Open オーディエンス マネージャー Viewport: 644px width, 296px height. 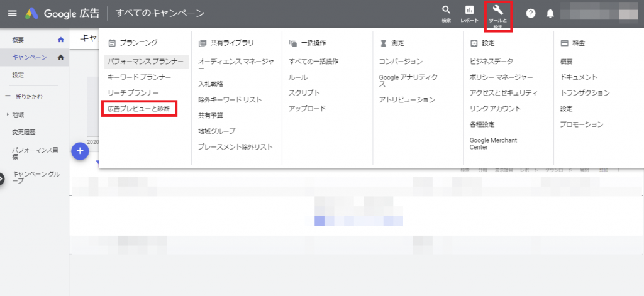tap(236, 65)
